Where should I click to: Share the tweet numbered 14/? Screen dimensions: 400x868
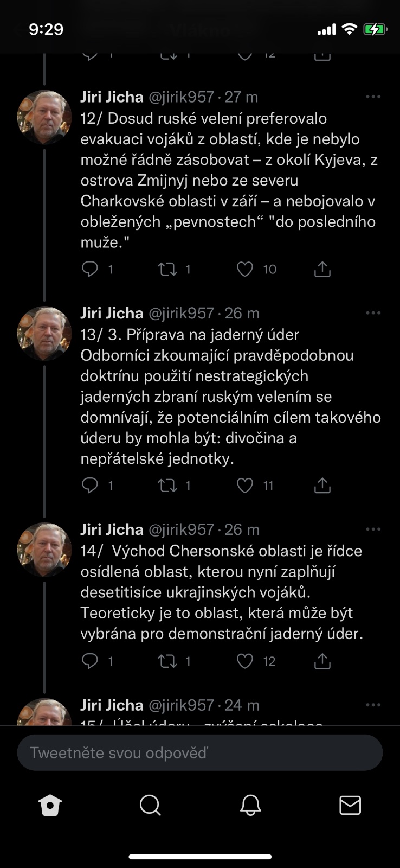click(x=322, y=661)
